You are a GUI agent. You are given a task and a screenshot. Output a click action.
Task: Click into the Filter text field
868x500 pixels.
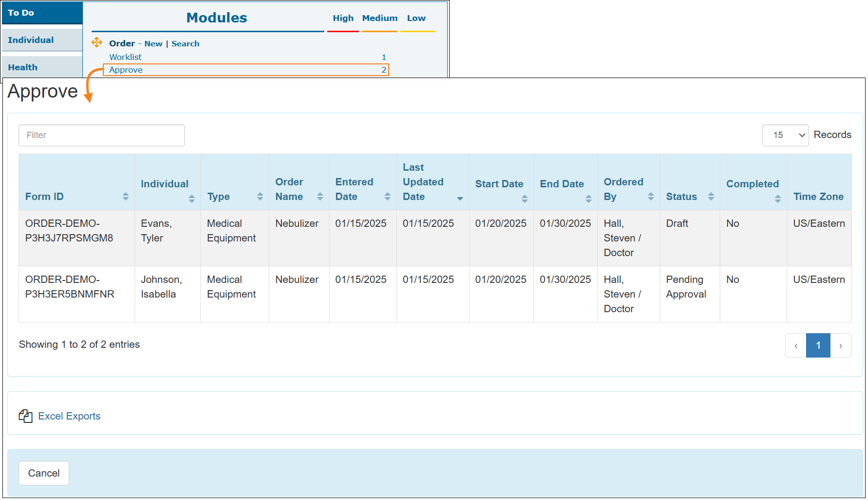tap(101, 135)
